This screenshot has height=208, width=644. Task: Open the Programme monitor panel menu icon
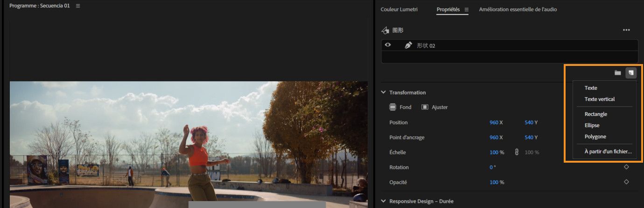[78, 6]
